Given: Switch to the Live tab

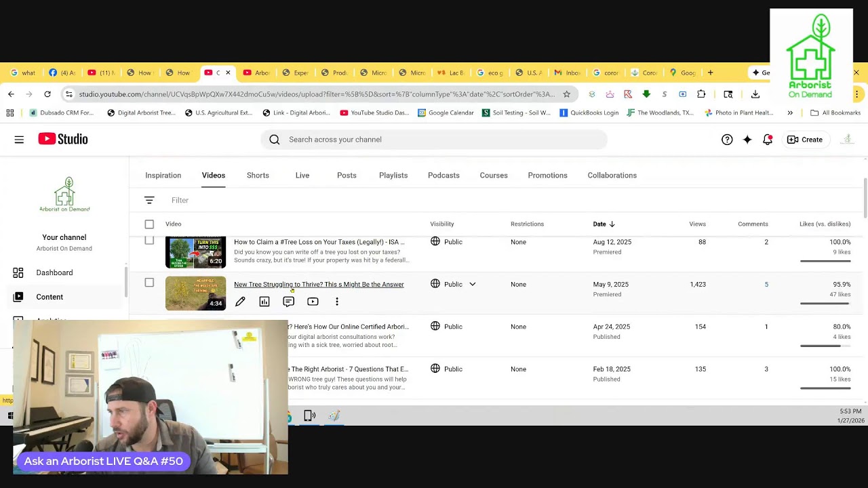Looking at the screenshot, I should click(302, 176).
